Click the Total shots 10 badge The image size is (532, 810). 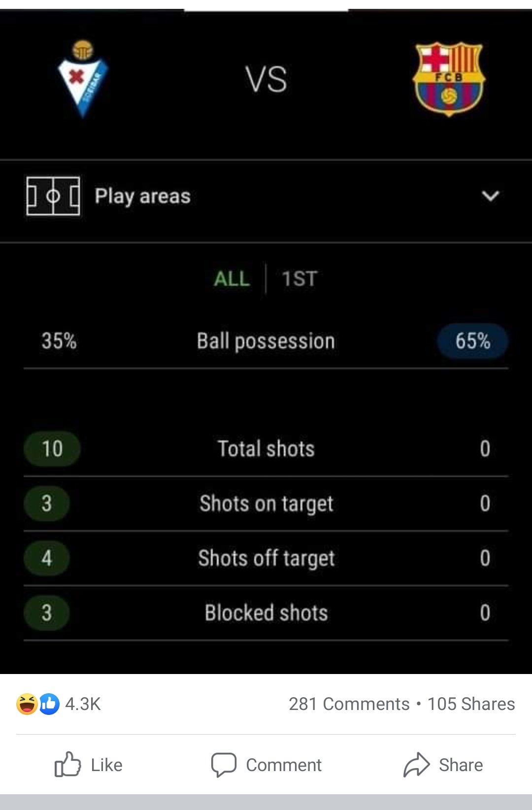52,449
